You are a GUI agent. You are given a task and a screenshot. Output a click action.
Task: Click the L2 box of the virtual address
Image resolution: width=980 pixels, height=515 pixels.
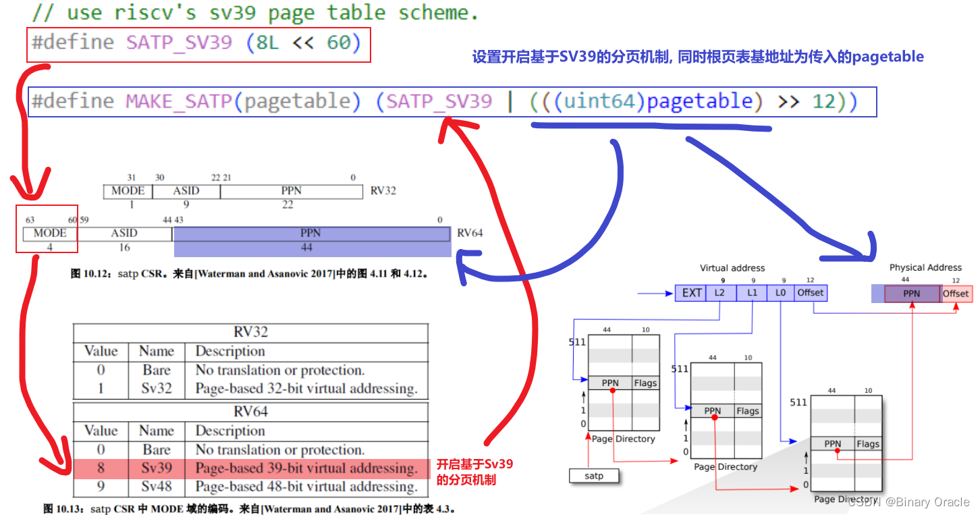coord(720,293)
